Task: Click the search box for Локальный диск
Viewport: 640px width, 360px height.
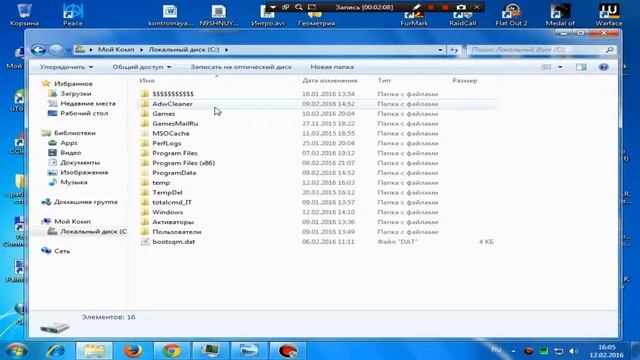Action: (x=541, y=50)
